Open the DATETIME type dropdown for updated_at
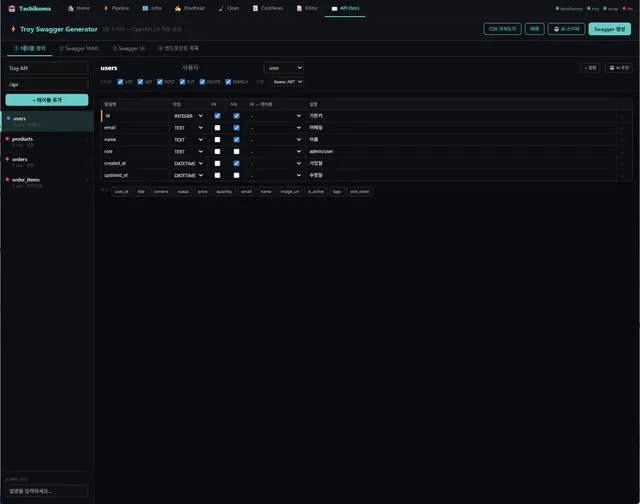Screen dimensions: 640x504 click(x=188, y=175)
